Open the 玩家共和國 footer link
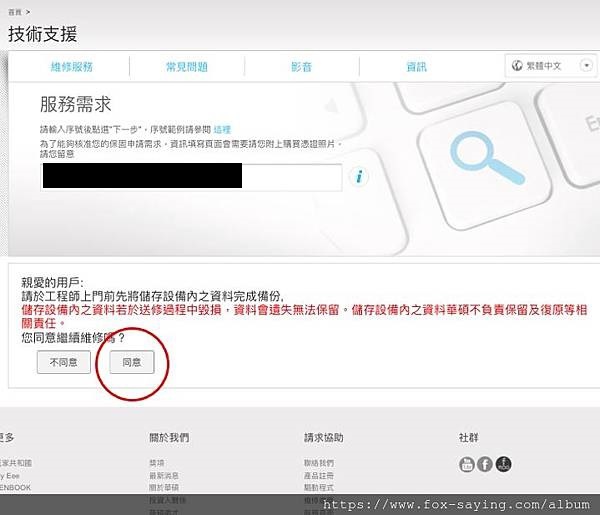 point(16,463)
